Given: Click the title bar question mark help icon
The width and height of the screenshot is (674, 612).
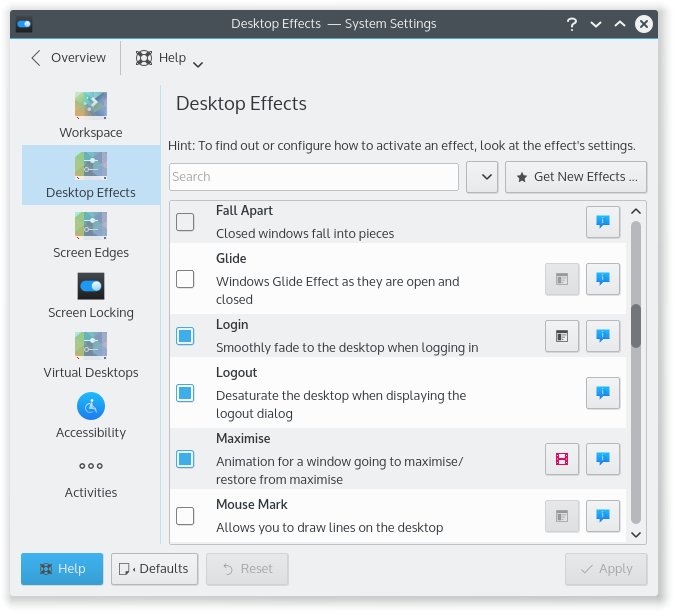Looking at the screenshot, I should click(571, 24).
